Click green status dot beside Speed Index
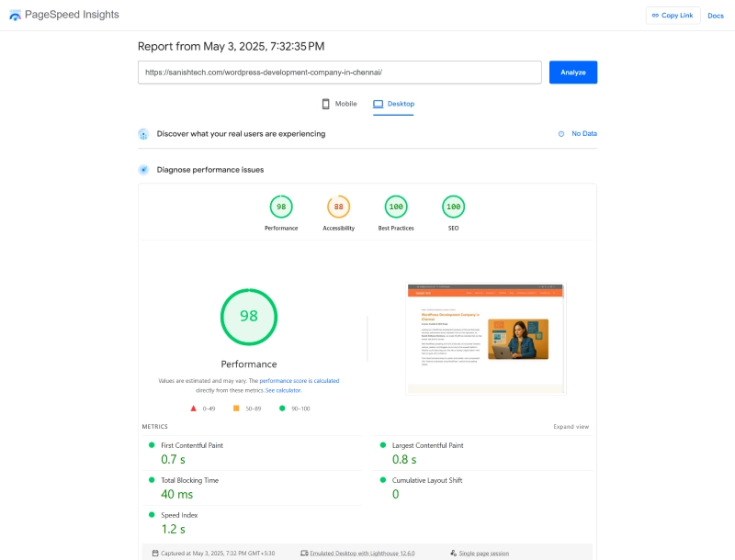 tap(152, 515)
